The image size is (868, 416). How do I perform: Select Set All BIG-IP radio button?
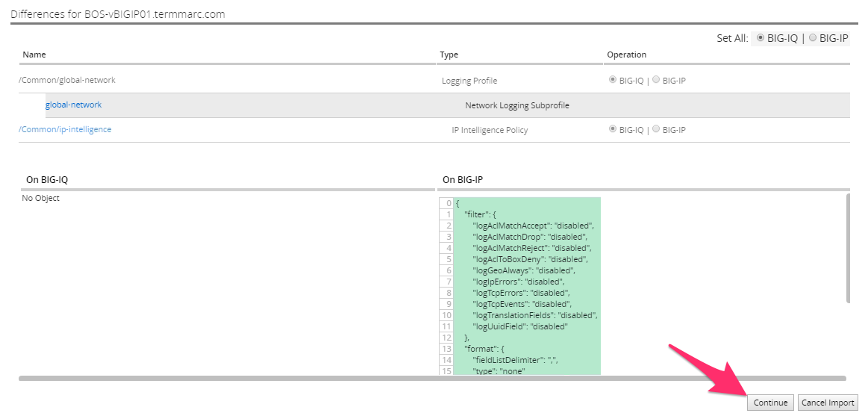click(x=813, y=37)
